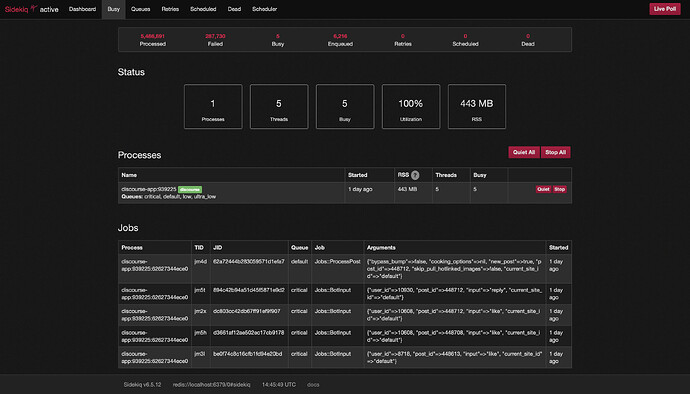Switch to the Scheduled tab

(x=203, y=9)
